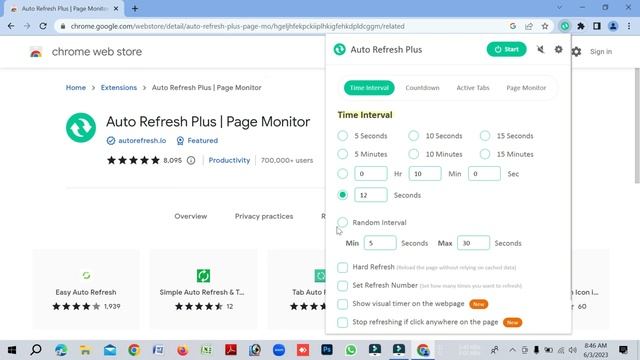640x360 pixels.
Task: Click the Google icon in address bar
Action: [x=513, y=26]
